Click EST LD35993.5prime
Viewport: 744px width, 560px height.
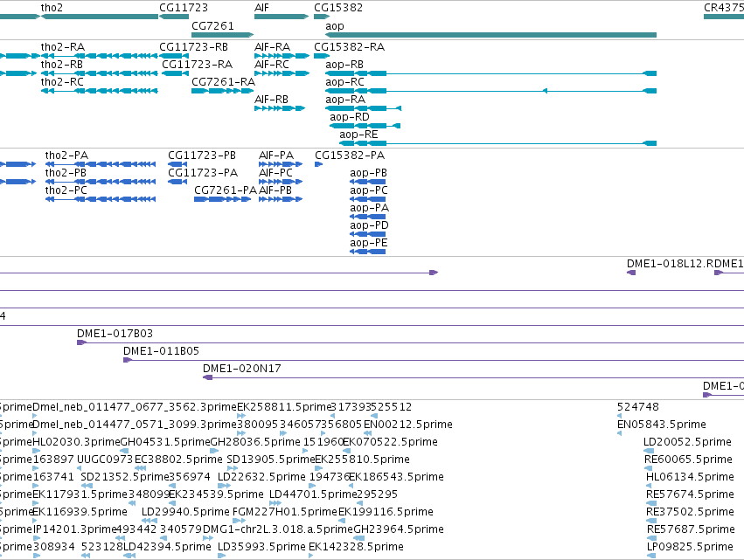pyautogui.click(x=262, y=547)
